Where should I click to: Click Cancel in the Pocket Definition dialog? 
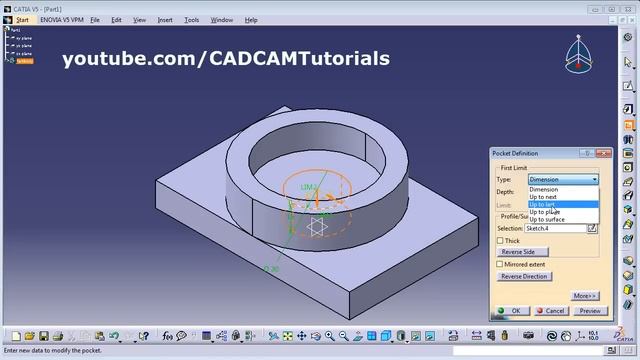[551, 311]
